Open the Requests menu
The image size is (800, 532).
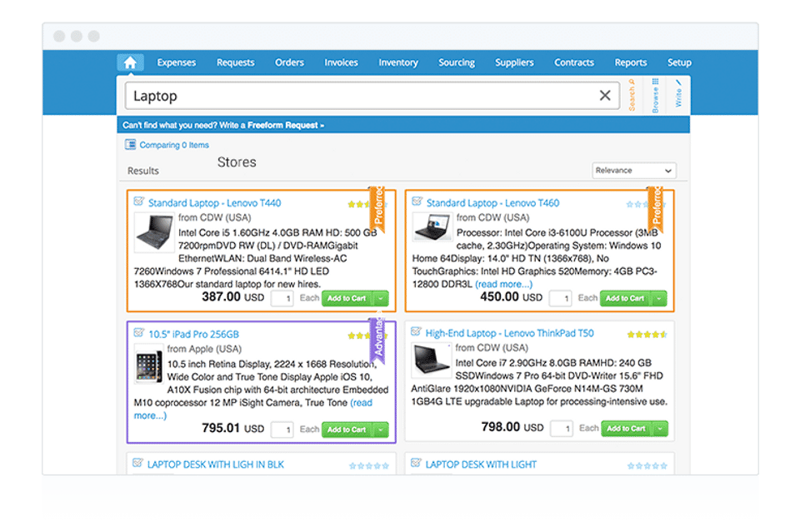coord(235,62)
